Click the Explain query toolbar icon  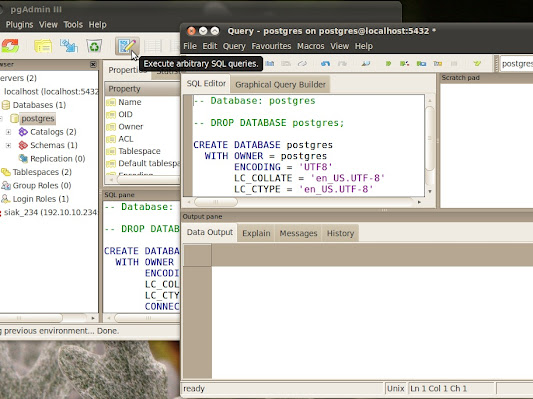click(437, 64)
